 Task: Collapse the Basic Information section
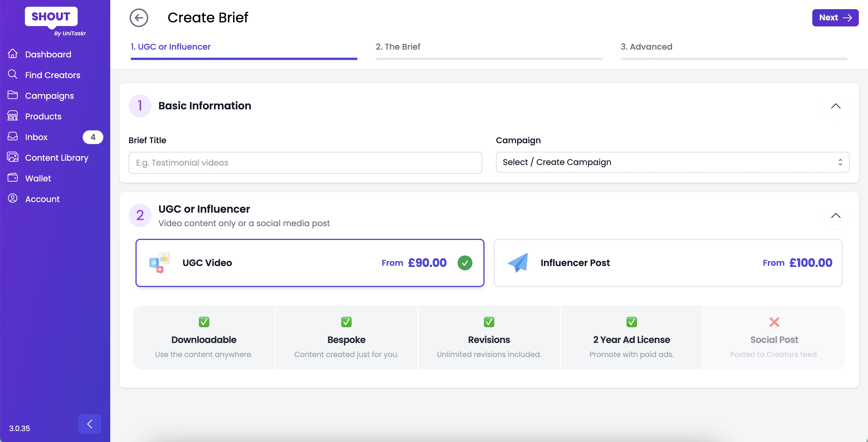click(x=835, y=106)
